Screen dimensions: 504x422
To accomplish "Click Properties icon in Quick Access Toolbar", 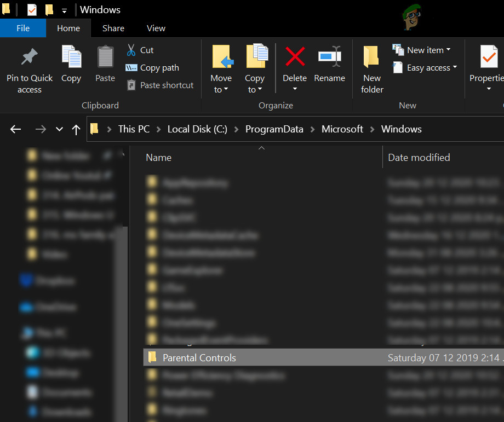I will 32,10.
